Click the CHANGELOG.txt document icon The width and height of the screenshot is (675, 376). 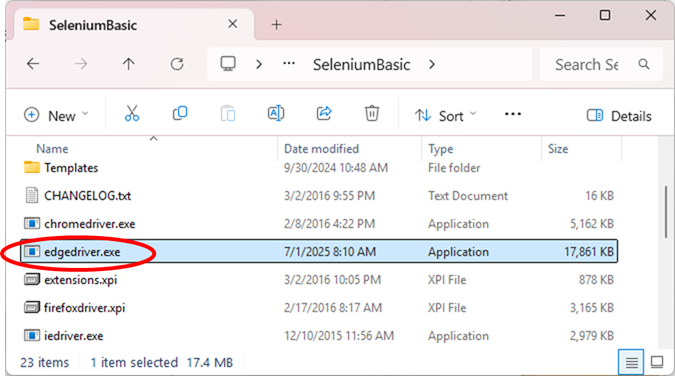(x=32, y=195)
